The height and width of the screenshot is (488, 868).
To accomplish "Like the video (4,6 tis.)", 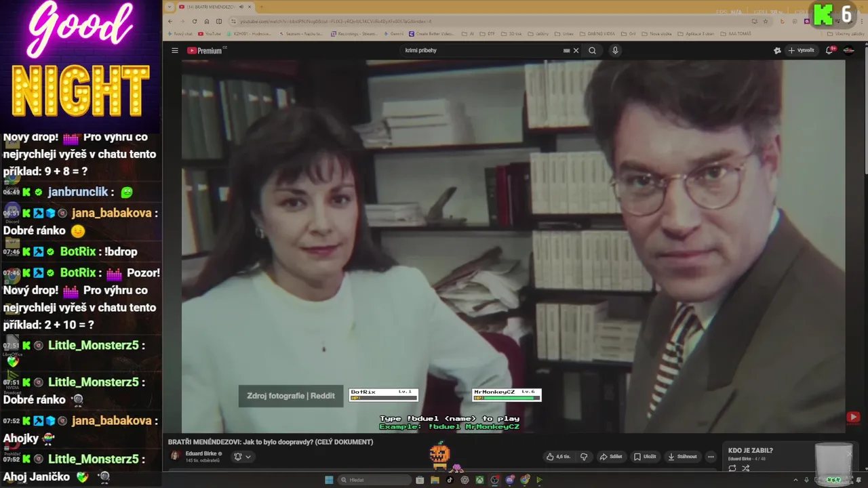I will click(x=558, y=456).
